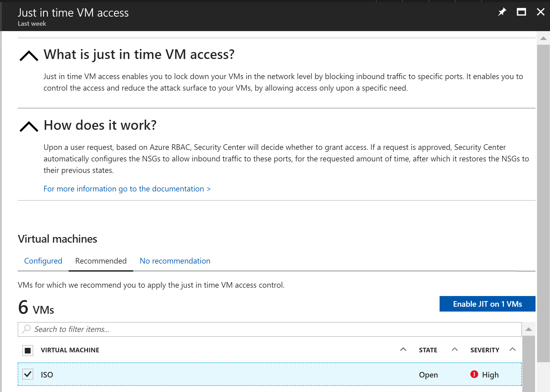Maximize the blade with the square icon
Screen dimensions: 550x392
coord(521,12)
